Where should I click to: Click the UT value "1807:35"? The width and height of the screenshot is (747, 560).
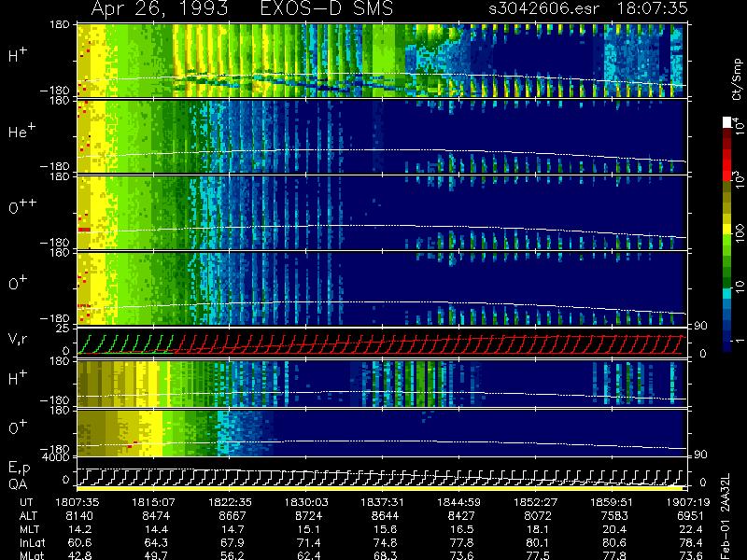pos(78,502)
